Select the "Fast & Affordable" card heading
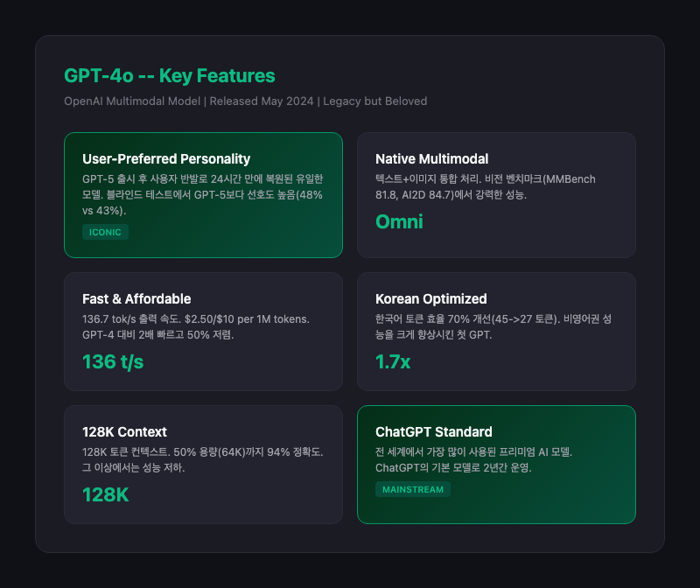 [x=136, y=298]
